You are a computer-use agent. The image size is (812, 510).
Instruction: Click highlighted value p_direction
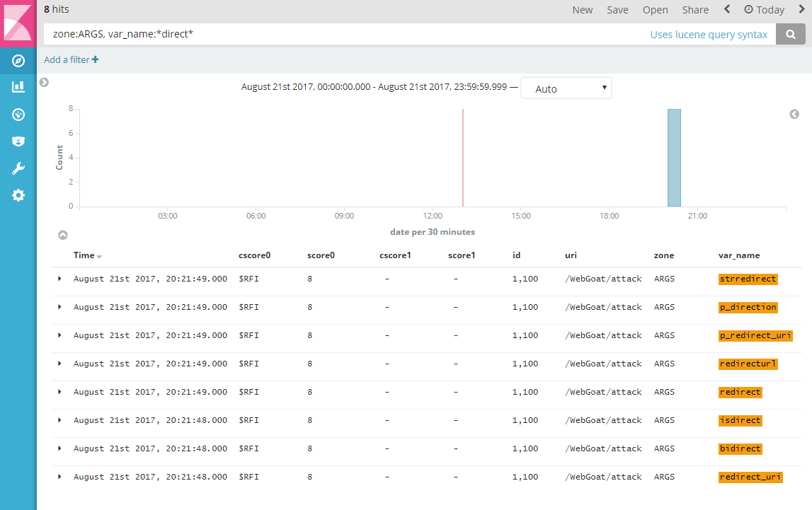748,307
